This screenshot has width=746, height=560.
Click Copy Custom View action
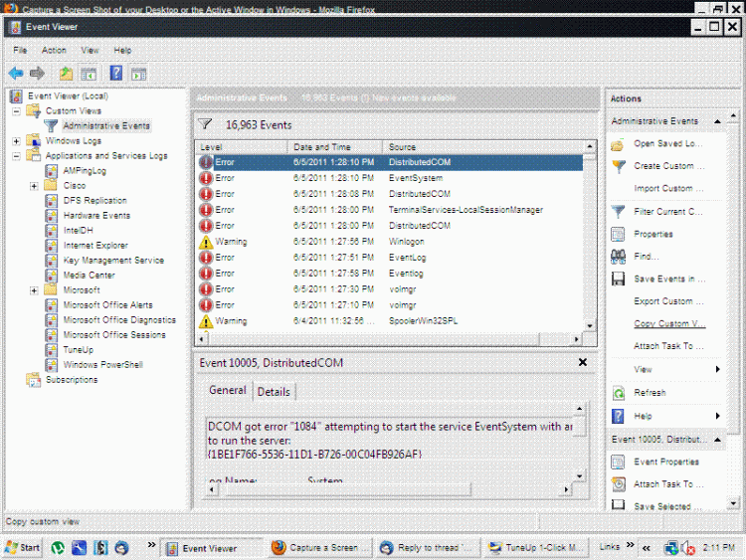(669, 324)
